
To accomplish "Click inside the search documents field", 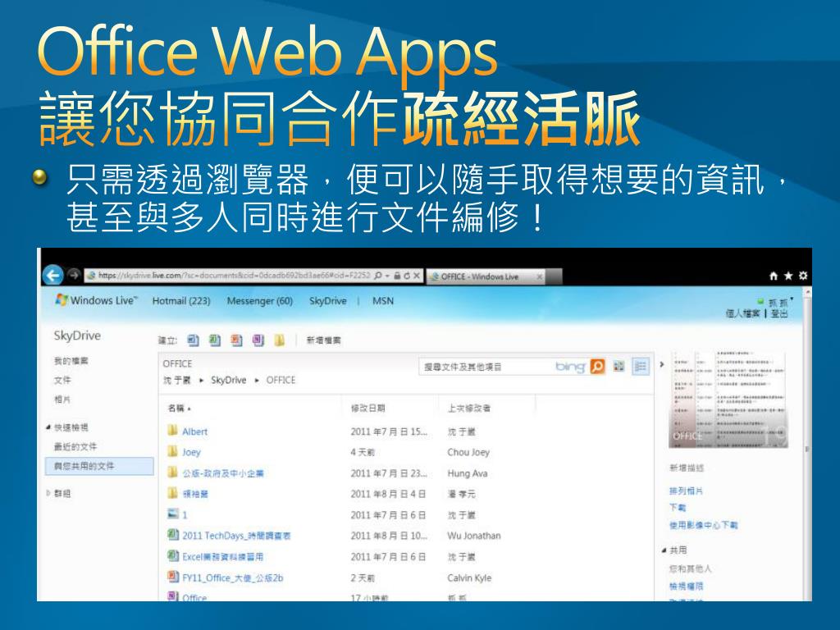I will tap(486, 367).
